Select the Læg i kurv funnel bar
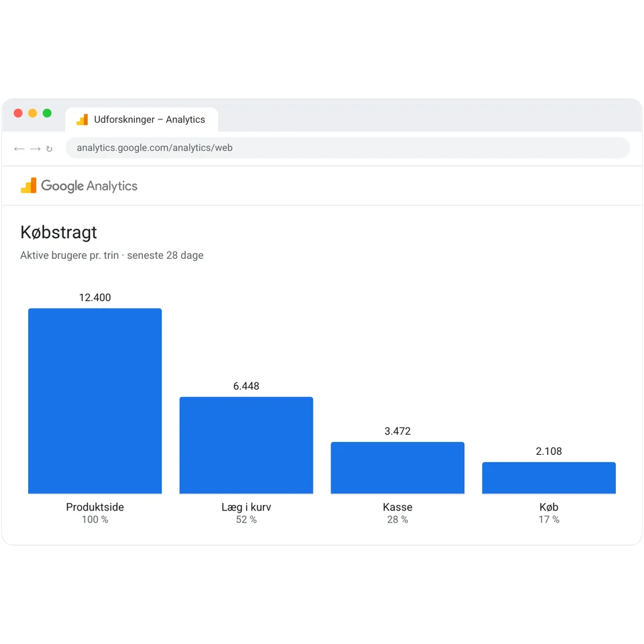The image size is (644, 644). pos(246,445)
